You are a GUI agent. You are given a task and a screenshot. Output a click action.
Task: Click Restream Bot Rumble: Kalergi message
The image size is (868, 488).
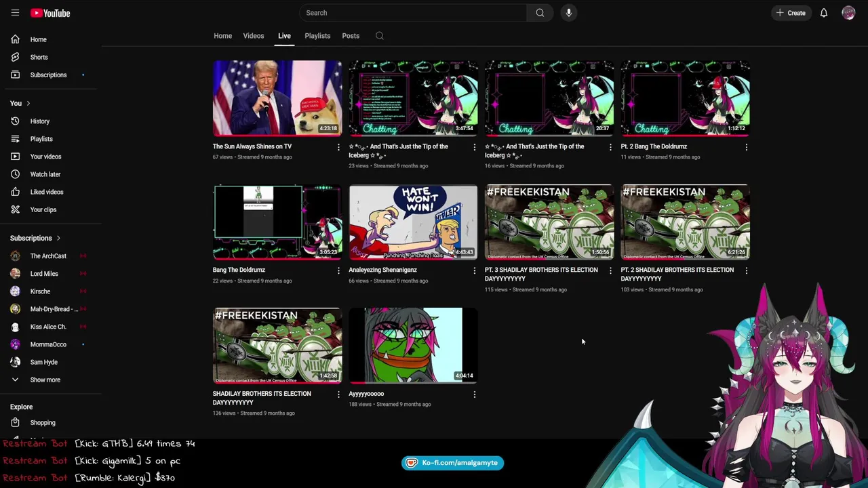89,478
